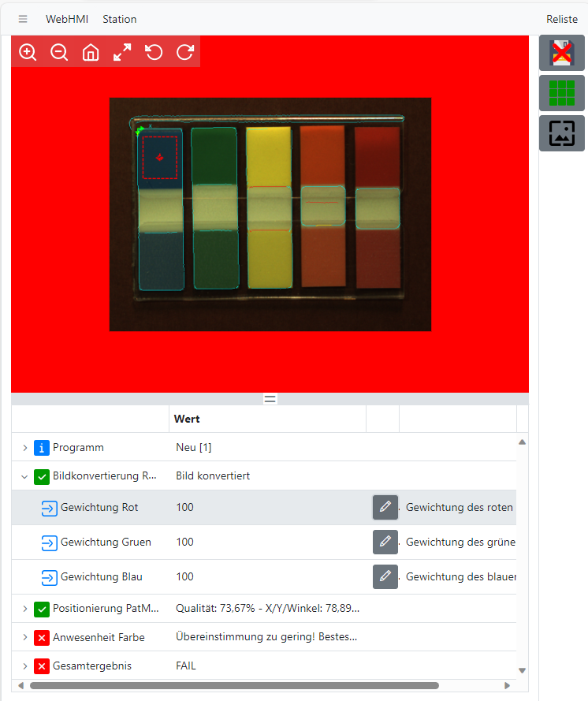This screenshot has height=701, width=588.
Task: Expand the Anwesenheit Farbe row
Action: coord(24,637)
